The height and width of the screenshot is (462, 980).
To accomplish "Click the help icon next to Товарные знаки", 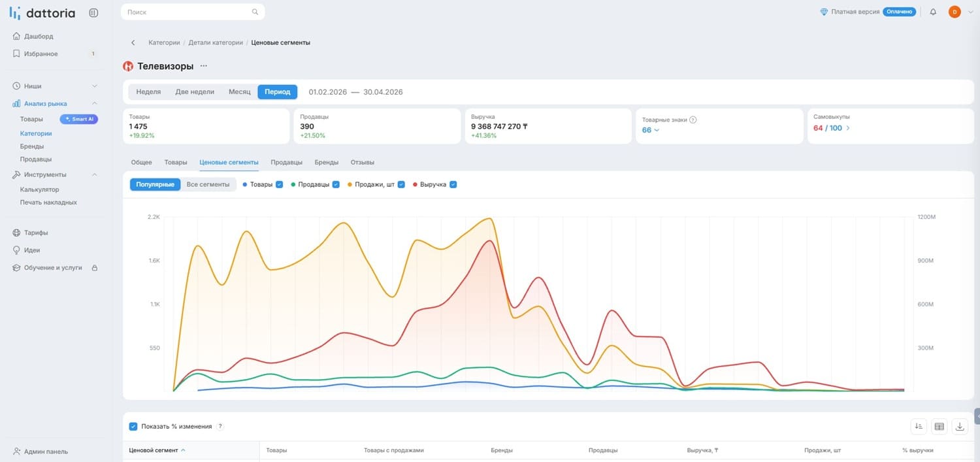I will [693, 120].
